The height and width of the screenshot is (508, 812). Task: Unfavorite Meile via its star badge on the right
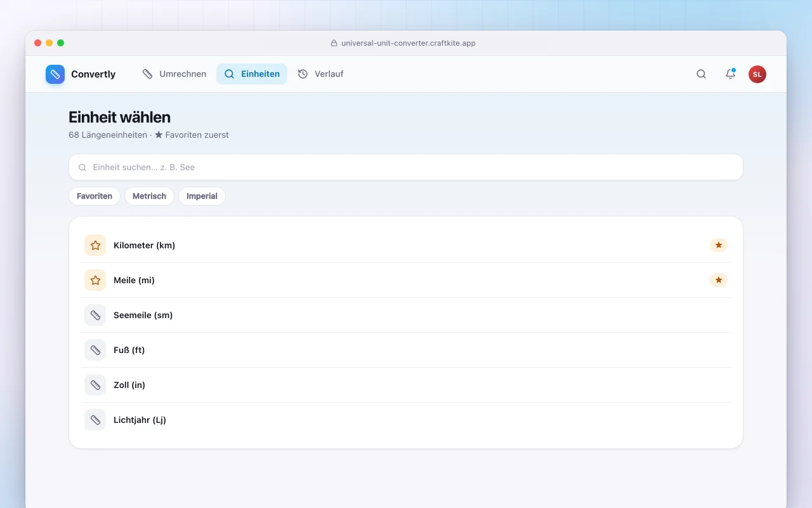(719, 280)
